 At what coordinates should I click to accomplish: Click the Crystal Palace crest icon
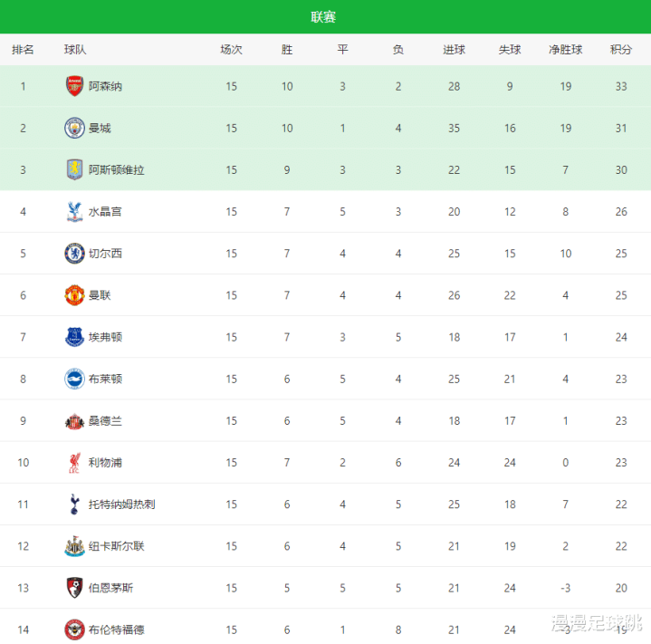[x=74, y=211]
